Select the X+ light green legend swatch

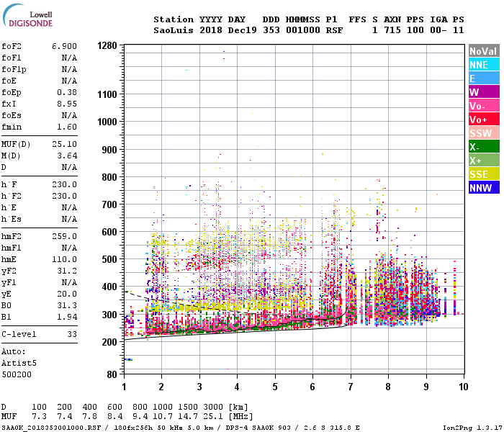484,161
